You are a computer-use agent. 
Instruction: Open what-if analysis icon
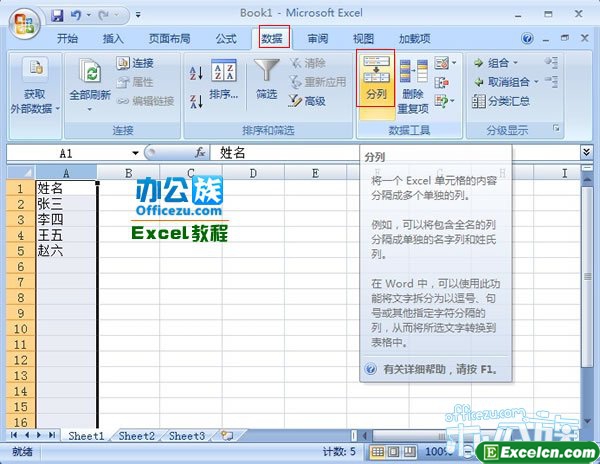click(x=442, y=101)
